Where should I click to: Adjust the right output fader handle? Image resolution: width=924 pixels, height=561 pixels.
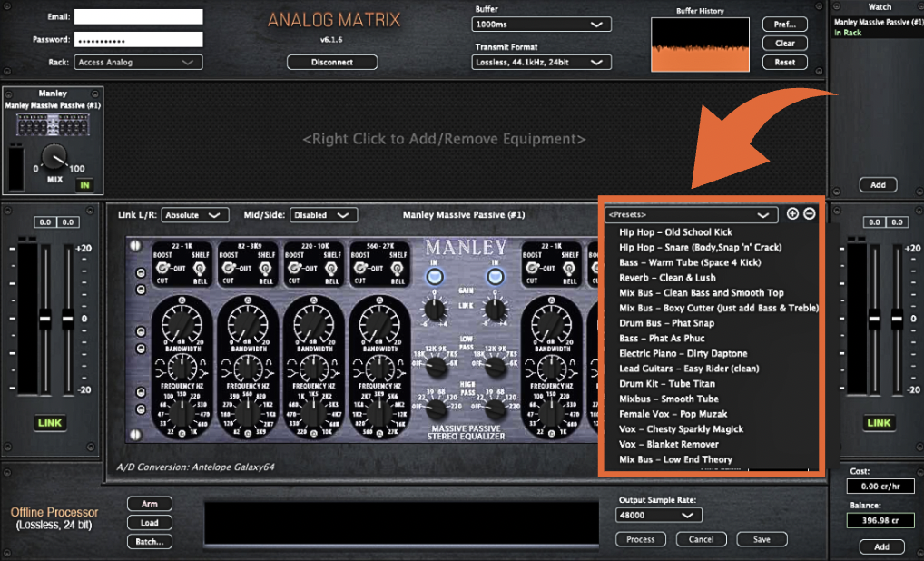pos(897,319)
